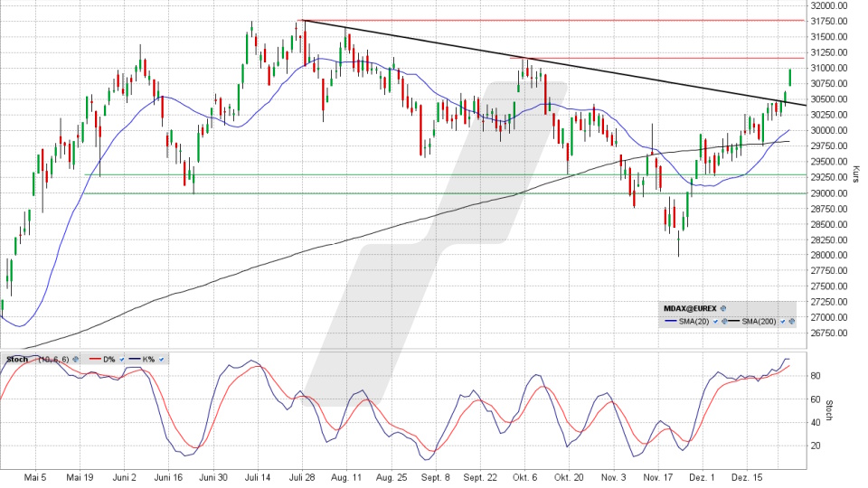Click the Nov. 3 date label

613,477
